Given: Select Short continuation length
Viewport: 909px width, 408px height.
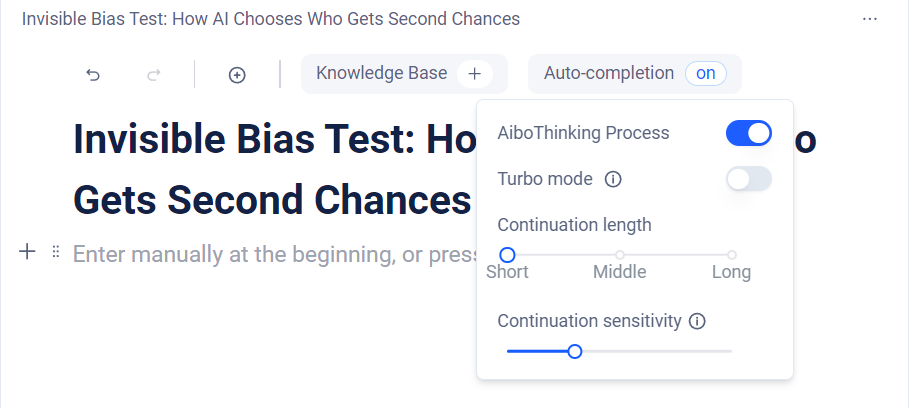Looking at the screenshot, I should [x=507, y=255].
